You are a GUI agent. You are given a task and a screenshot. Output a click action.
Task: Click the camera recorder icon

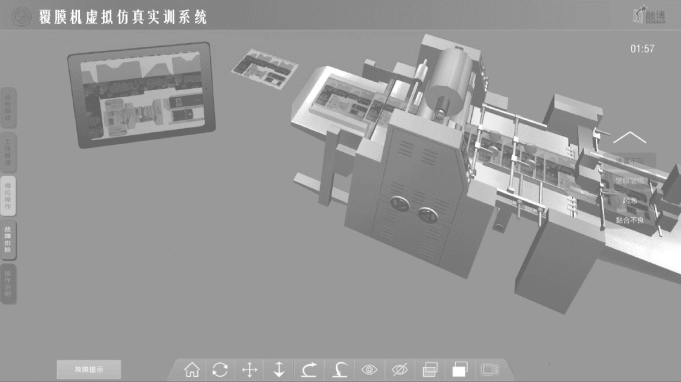(x=490, y=370)
